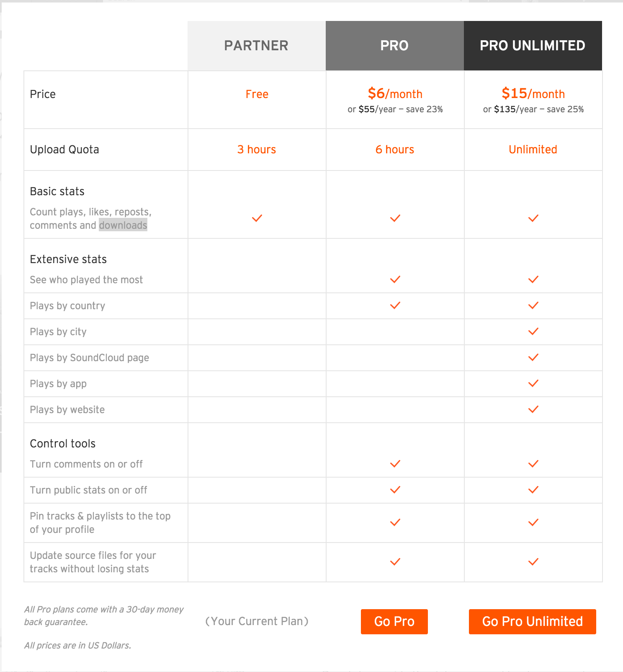Click Pin tracks checkmark under Pro

click(x=395, y=522)
